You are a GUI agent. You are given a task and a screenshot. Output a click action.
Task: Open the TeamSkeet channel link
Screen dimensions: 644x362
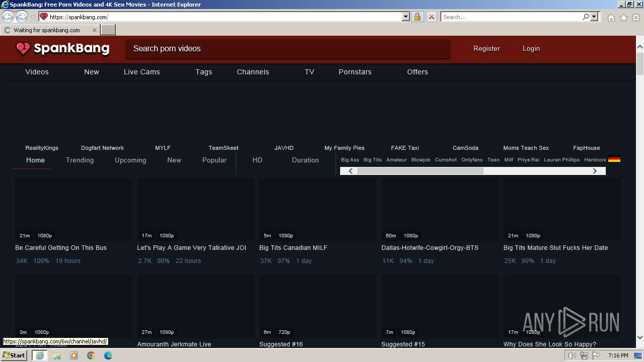223,148
